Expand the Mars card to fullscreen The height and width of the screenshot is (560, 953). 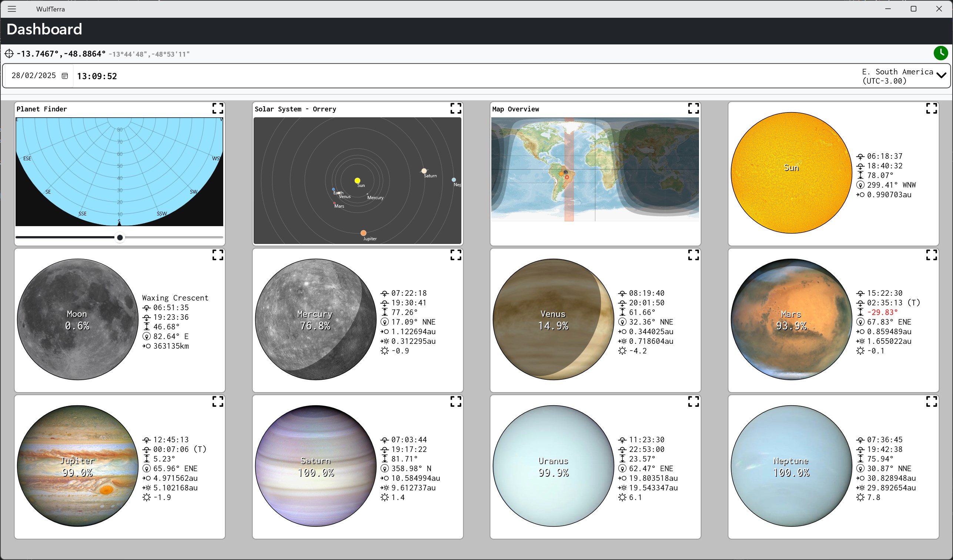point(931,255)
